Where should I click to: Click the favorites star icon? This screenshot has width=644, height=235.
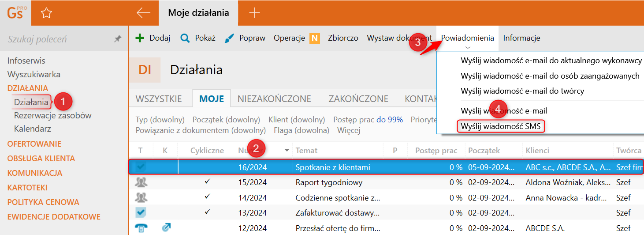[46, 13]
